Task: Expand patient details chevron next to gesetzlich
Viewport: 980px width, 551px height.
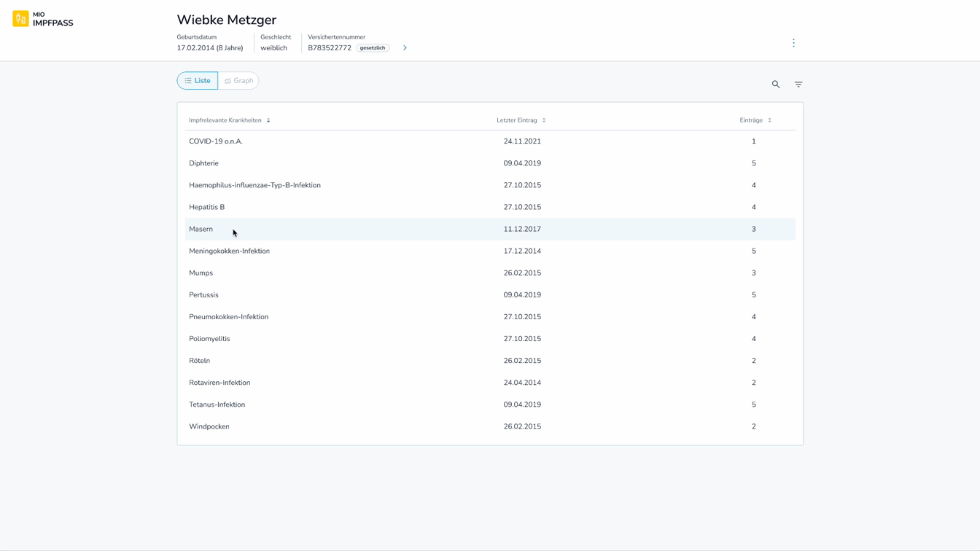Action: (x=405, y=48)
